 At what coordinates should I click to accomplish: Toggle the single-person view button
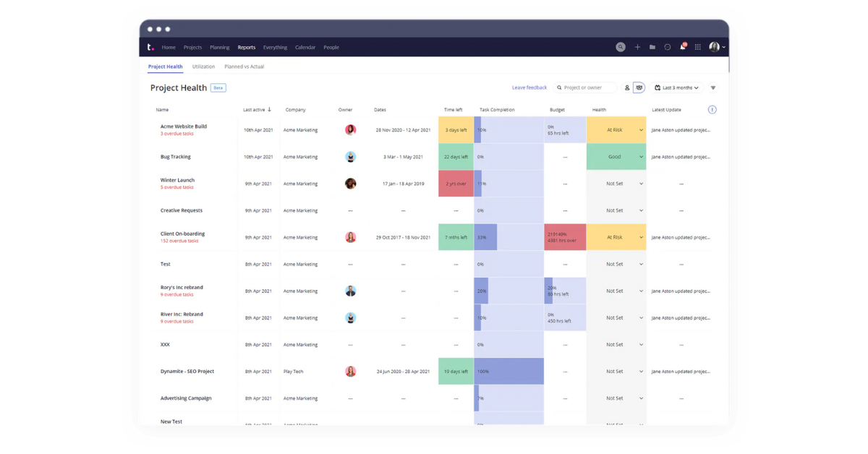[x=627, y=88]
